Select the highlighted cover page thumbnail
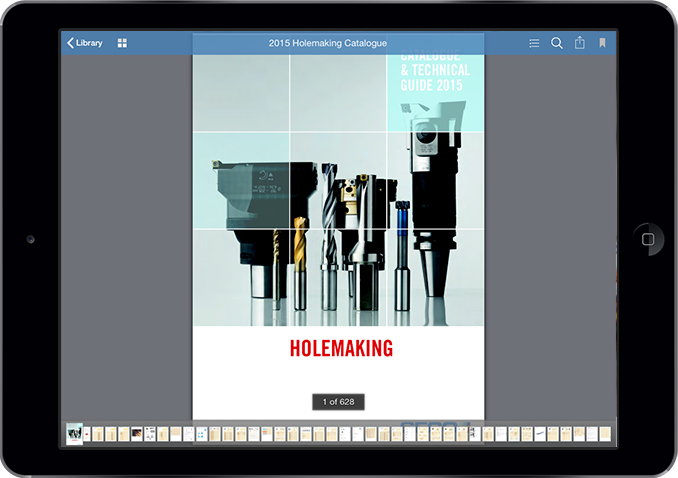Screen dimensions: 678x478 pos(74,433)
